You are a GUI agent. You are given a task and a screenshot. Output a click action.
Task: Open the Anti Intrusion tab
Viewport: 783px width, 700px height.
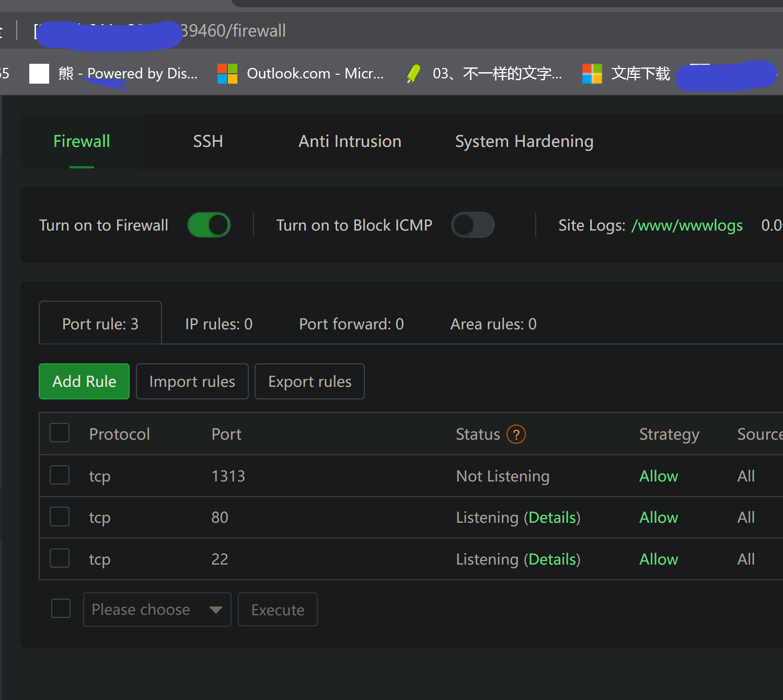pos(350,142)
